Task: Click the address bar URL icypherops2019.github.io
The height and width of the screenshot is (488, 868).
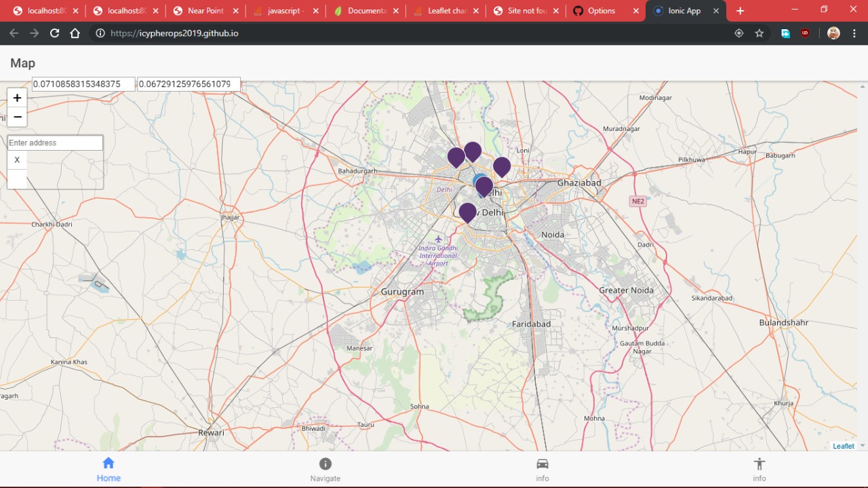Action: pyautogui.click(x=174, y=33)
